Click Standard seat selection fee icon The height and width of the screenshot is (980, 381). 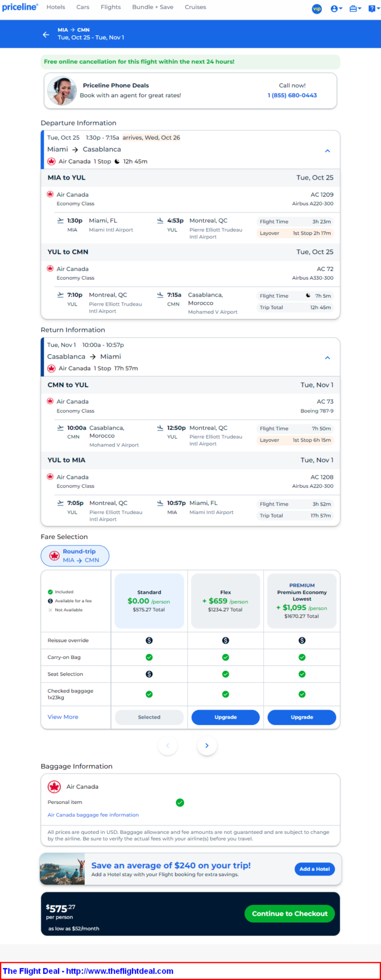click(149, 674)
